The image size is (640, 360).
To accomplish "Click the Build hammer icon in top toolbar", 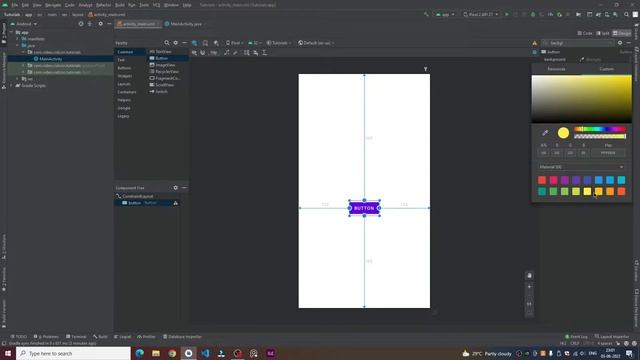I will pos(427,14).
